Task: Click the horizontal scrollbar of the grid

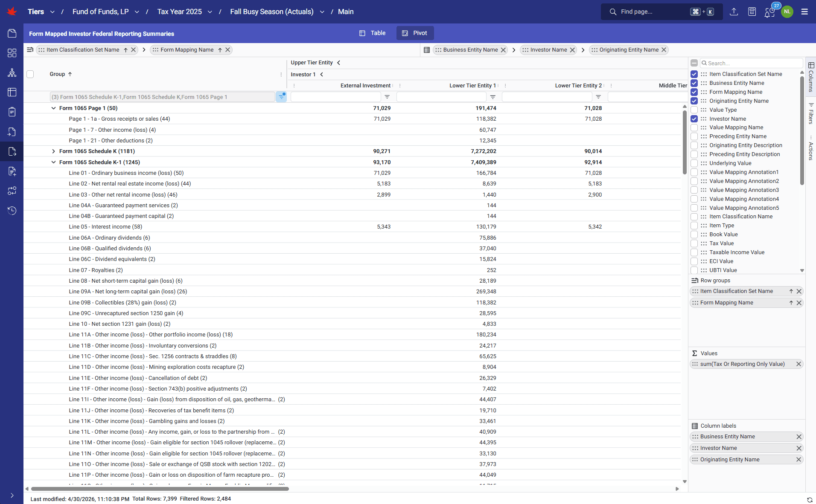Action: tap(160, 489)
